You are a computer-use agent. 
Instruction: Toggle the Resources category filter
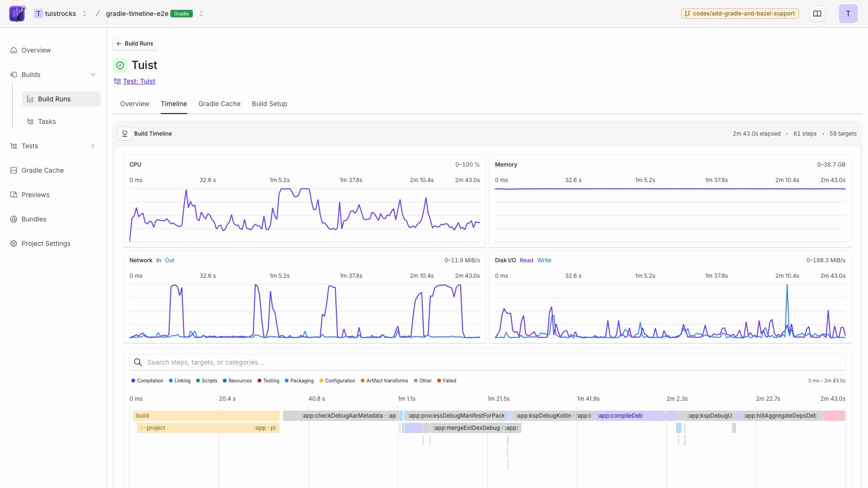click(237, 381)
